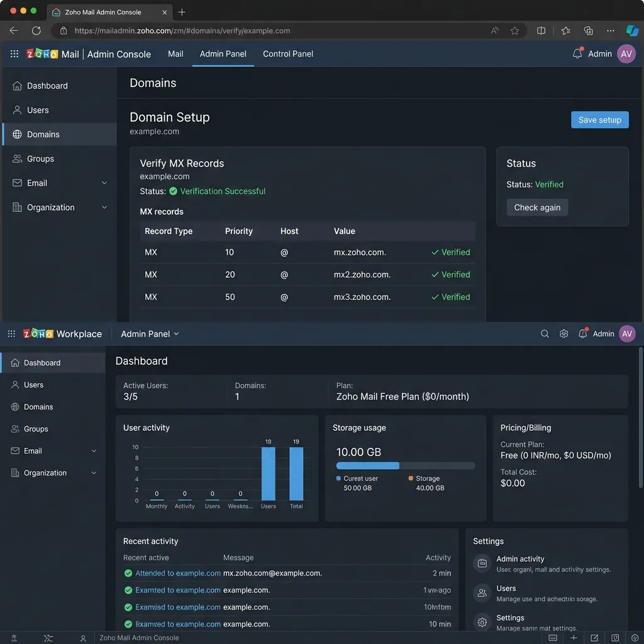The image size is (644, 644).
Task: Click the keyboard icon in bottom bar
Action: pos(553,638)
